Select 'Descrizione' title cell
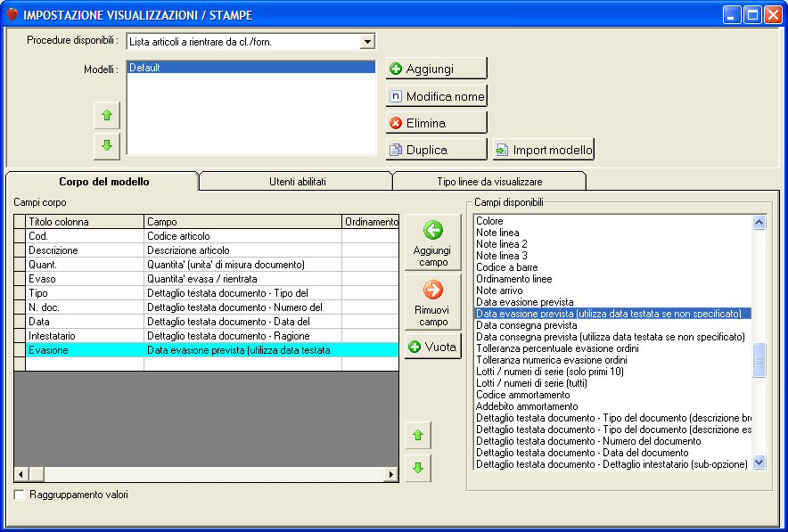Viewport: 788px width, 532px height. click(x=85, y=250)
